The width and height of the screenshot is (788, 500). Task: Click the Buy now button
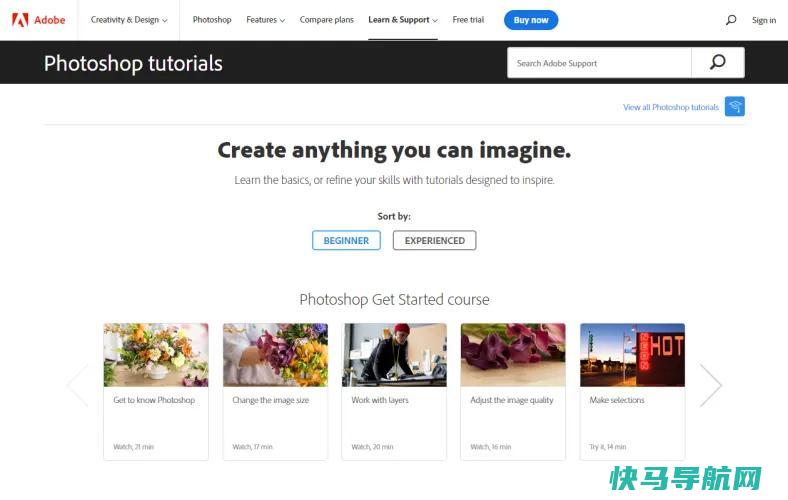pos(531,20)
